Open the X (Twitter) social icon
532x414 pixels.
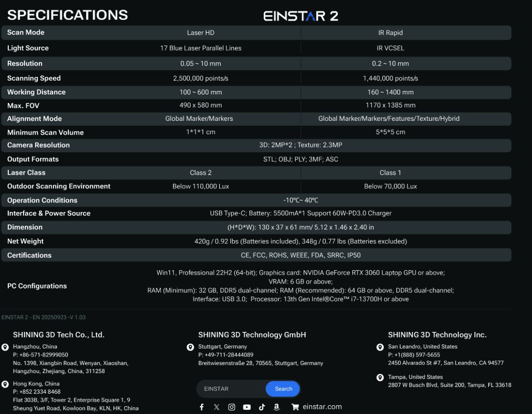pos(216,407)
